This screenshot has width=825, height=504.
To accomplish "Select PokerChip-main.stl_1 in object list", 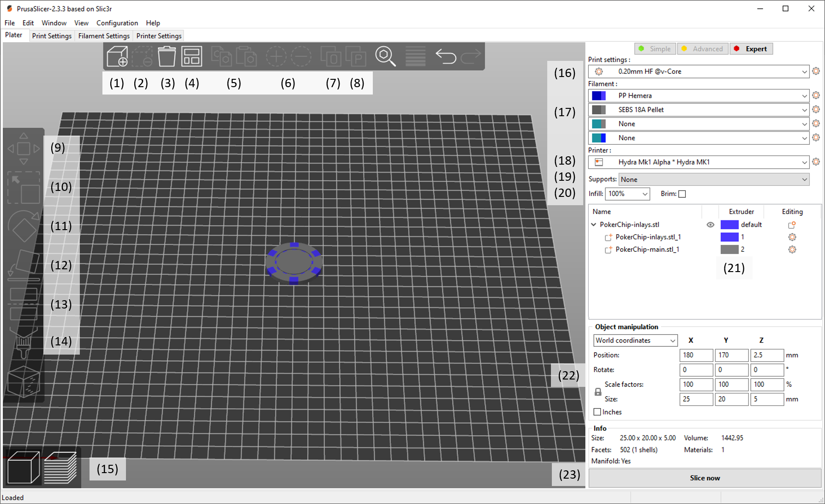I will [647, 249].
